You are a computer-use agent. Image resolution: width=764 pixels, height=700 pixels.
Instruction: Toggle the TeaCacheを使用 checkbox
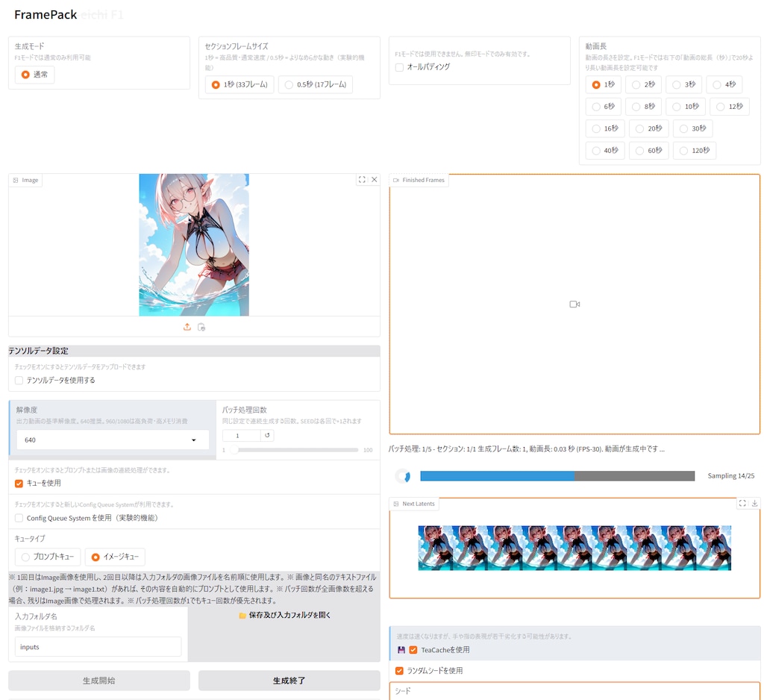pos(413,650)
